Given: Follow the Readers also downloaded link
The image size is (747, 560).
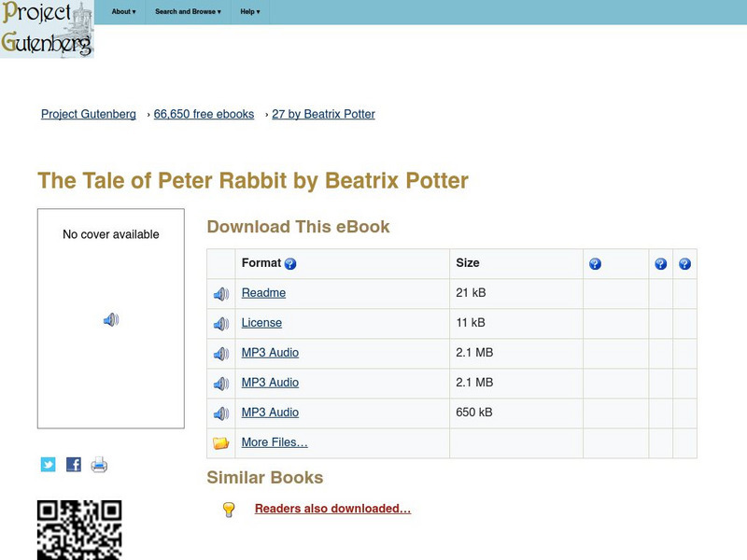Looking at the screenshot, I should (x=333, y=509).
